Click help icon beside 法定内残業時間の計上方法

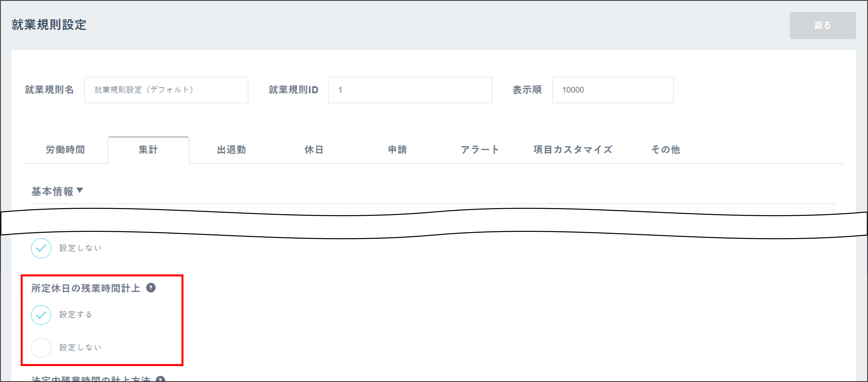pyautogui.click(x=161, y=379)
